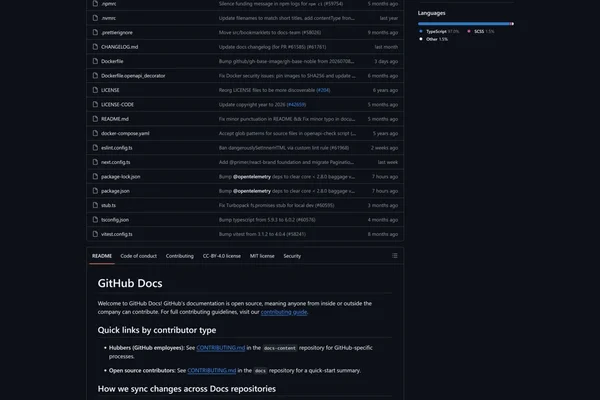Viewport: 600px width, 400px height.
Task: Open the README outline menu icon
Action: (x=395, y=256)
